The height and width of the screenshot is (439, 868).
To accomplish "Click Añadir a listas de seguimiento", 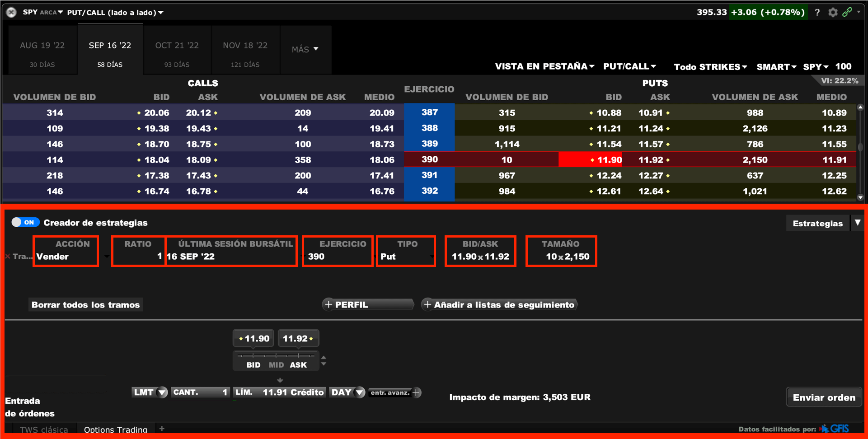I will coord(499,305).
